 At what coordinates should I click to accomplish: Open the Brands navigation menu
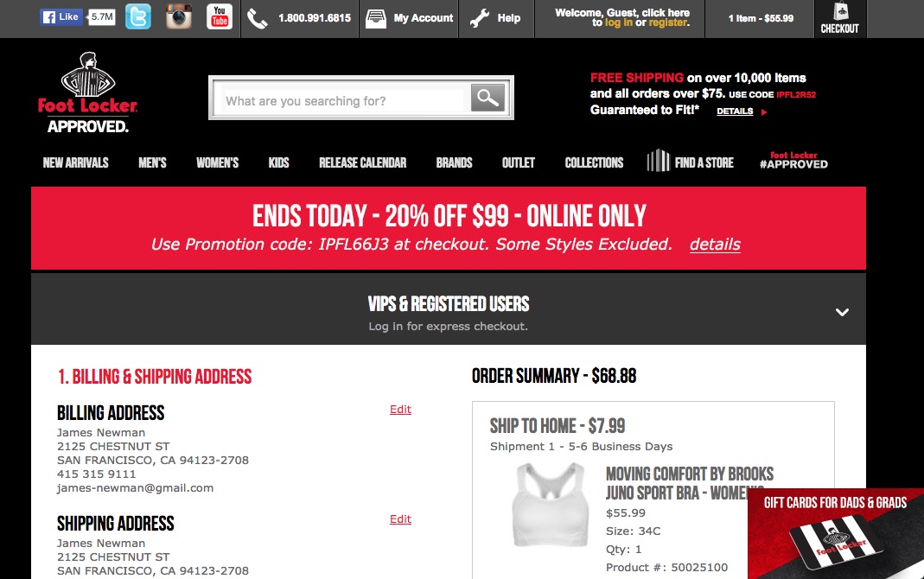[x=454, y=163]
